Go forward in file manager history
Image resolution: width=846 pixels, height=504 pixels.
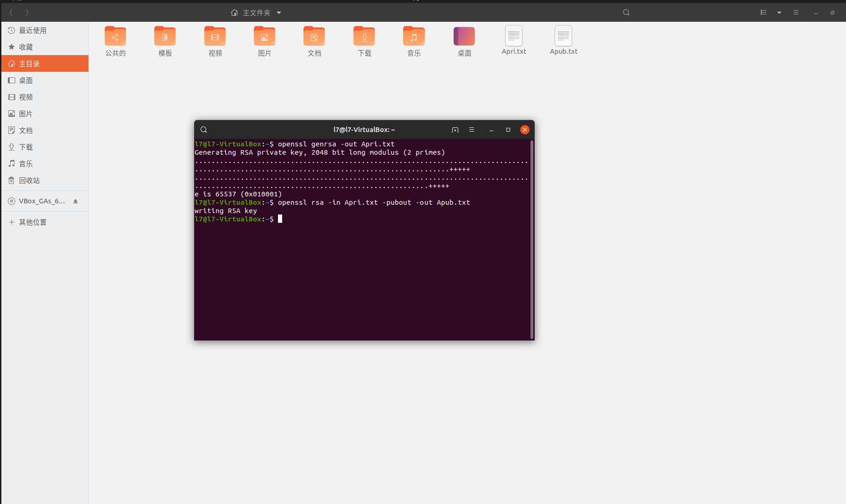27,13
